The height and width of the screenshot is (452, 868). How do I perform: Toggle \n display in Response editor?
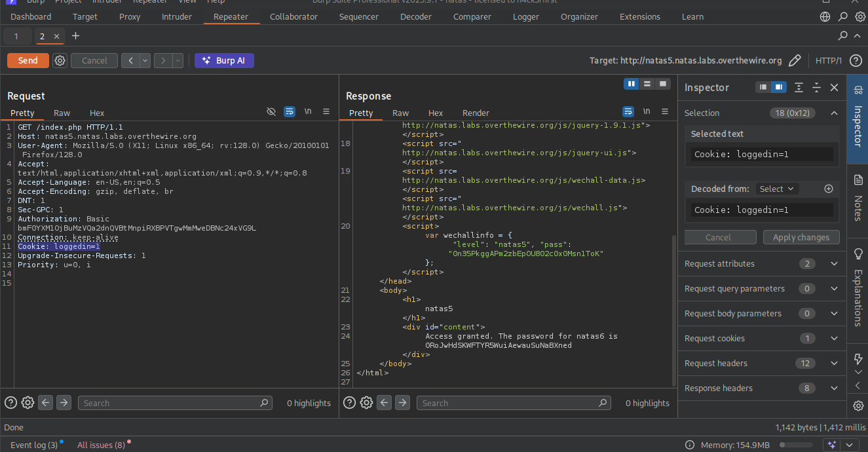click(647, 112)
